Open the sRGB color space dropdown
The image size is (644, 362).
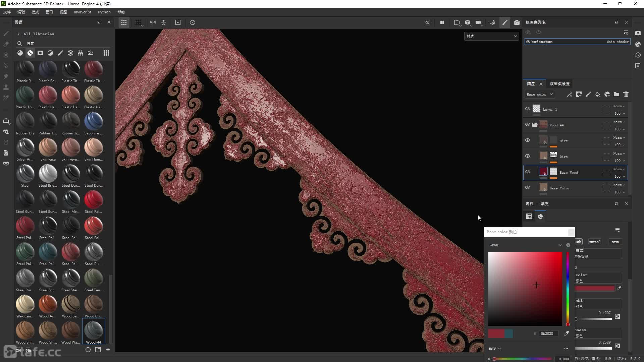525,245
